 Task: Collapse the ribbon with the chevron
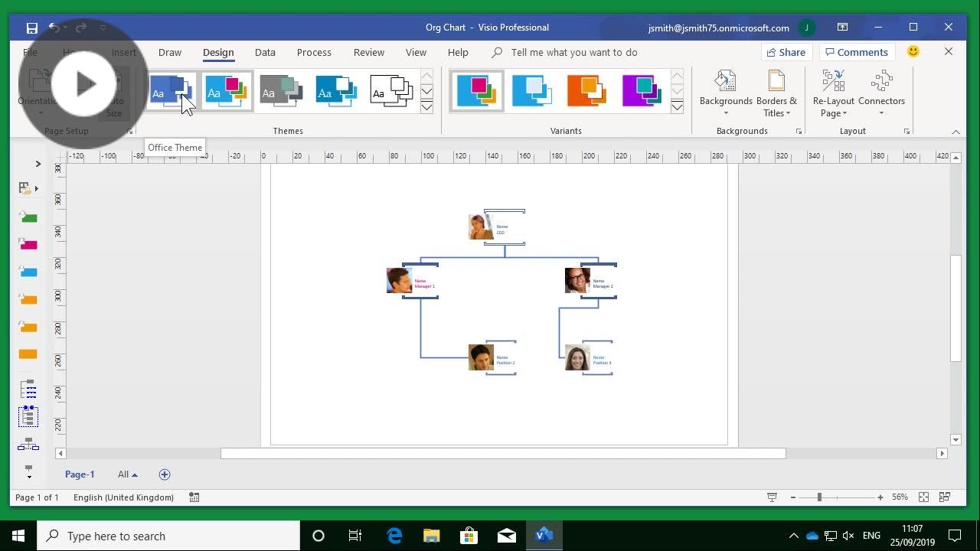click(x=955, y=132)
